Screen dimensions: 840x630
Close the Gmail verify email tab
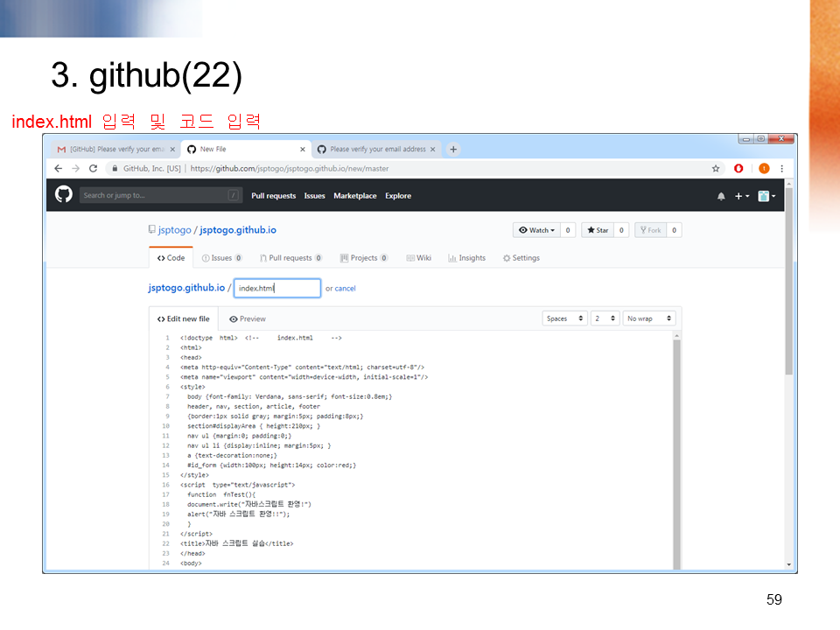pos(172,150)
